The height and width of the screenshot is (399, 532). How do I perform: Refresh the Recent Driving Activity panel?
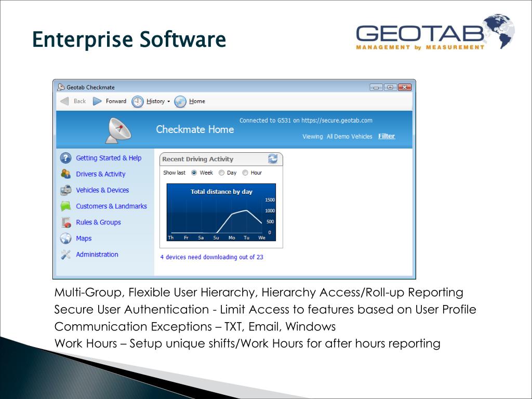[x=273, y=159]
